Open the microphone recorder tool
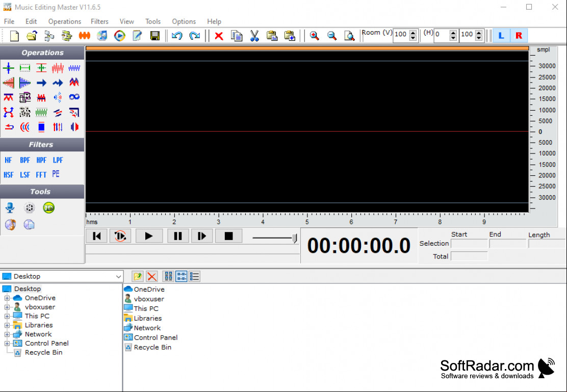Image resolution: width=567 pixels, height=392 pixels. tap(10, 208)
